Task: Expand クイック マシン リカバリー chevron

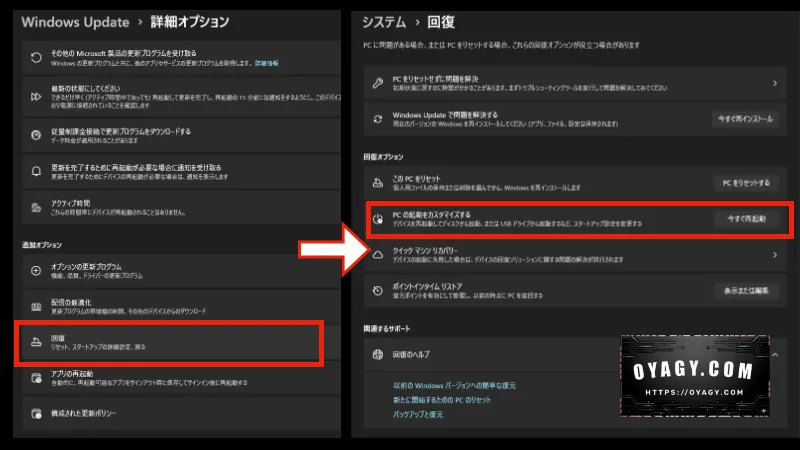Action: (774, 255)
